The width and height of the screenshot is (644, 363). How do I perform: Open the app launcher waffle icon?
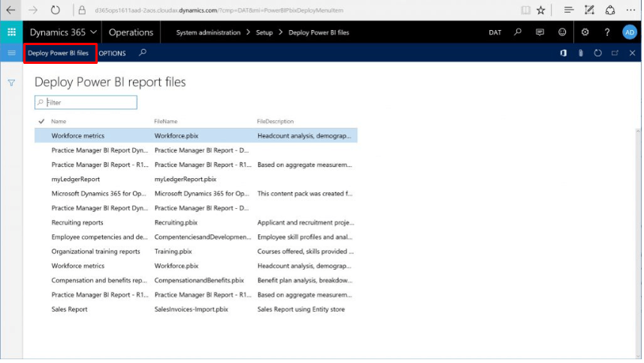tap(11, 32)
